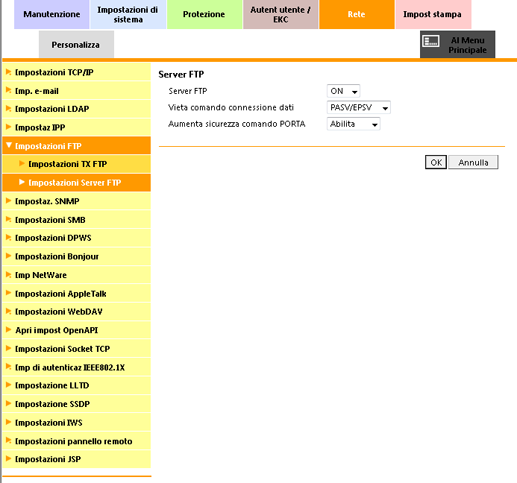This screenshot has width=517, height=483.
Task: Click arrow icon beside Impostazioni Bonjour
Action: point(9,256)
